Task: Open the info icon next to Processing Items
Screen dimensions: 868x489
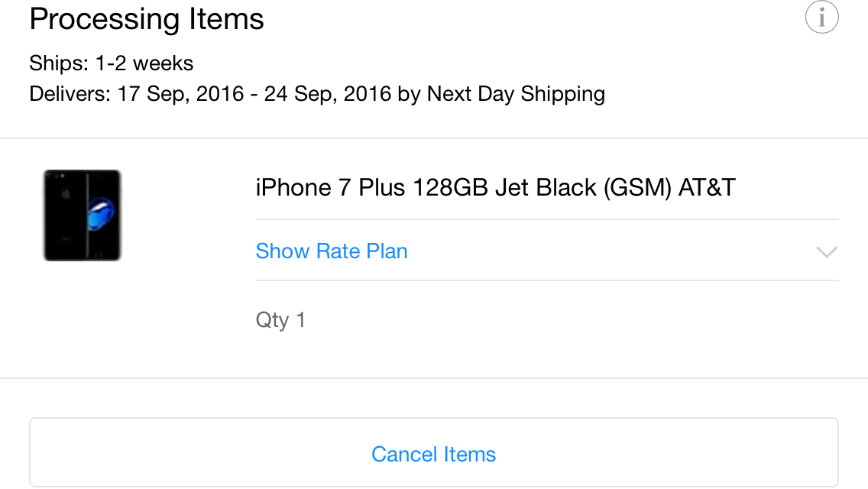Action: [x=821, y=17]
